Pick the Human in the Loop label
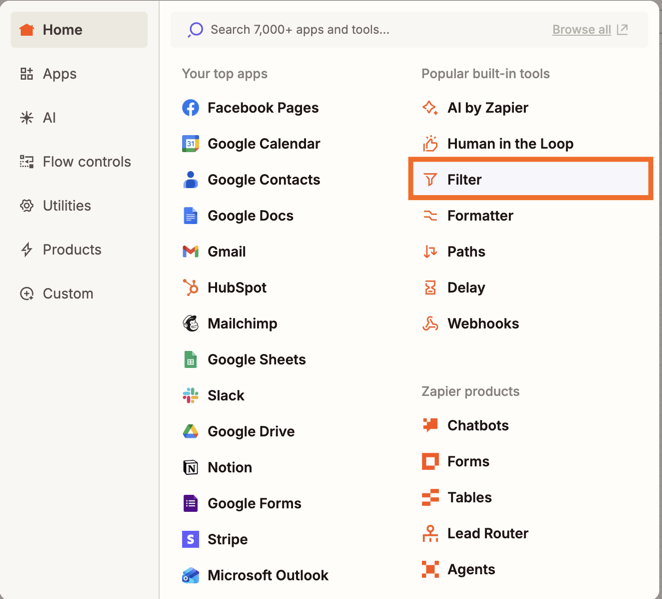 [510, 144]
